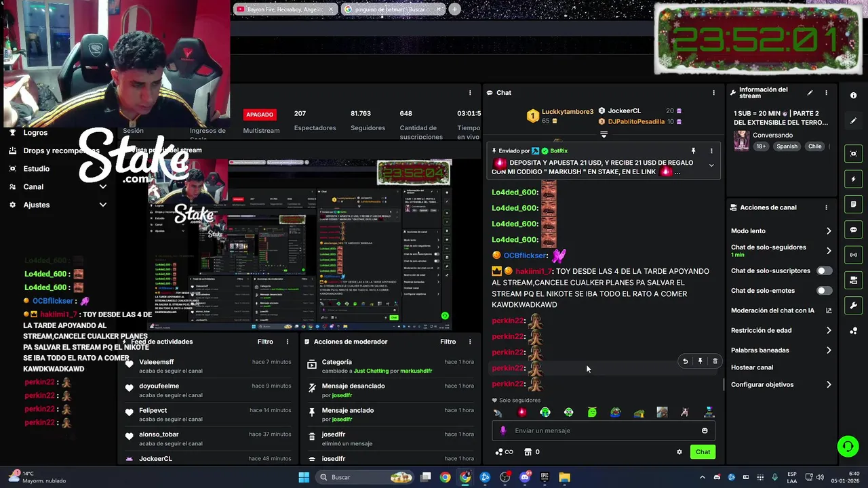Click the Pepe frog emote in emote row
The height and width of the screenshot is (488, 868).
(615, 412)
